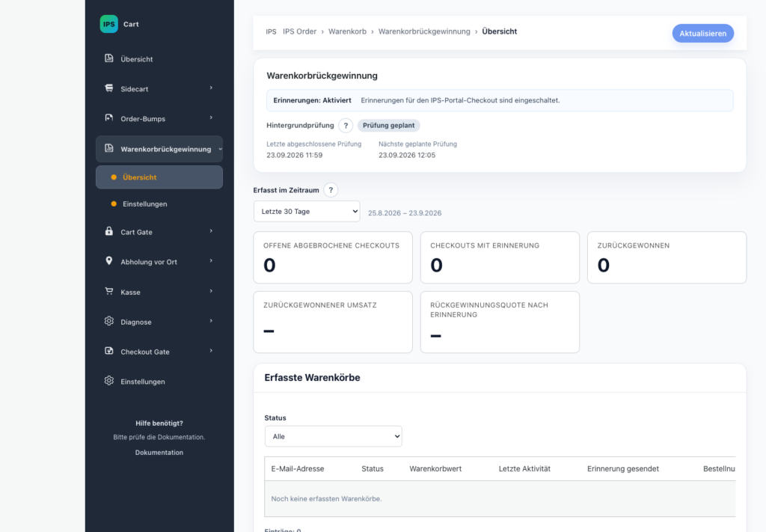Open Einstellungen at bottom of sidebar
Image resolution: width=766 pixels, height=532 pixels.
159,382
